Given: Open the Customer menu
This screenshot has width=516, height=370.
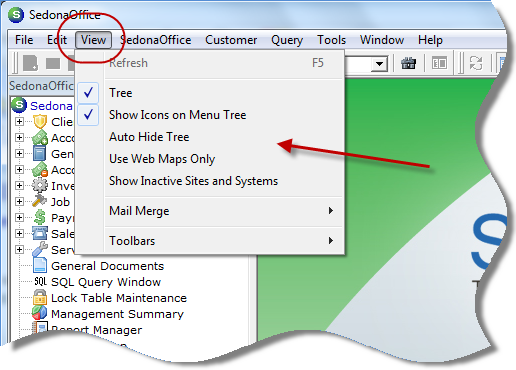Looking at the screenshot, I should pos(231,40).
